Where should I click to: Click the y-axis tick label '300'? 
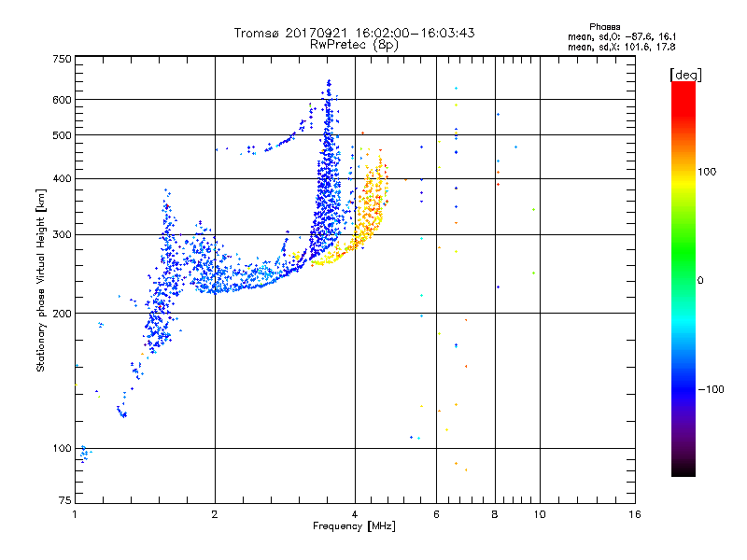click(63, 235)
